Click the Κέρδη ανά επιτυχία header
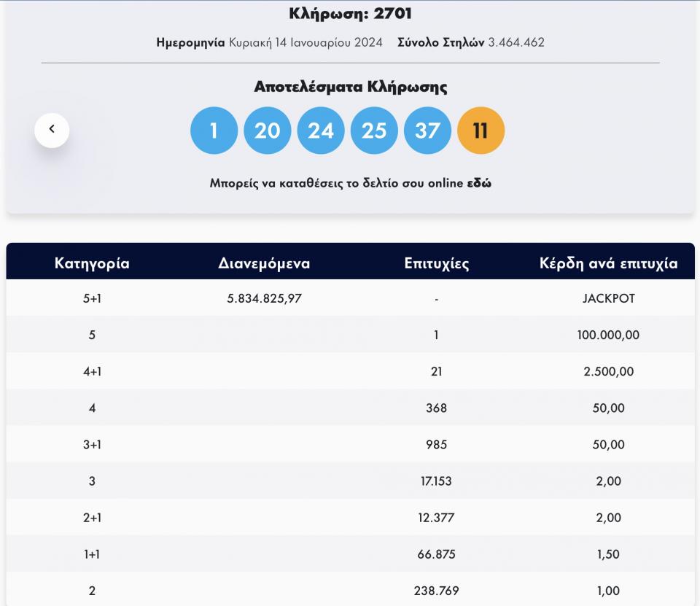 click(x=608, y=263)
